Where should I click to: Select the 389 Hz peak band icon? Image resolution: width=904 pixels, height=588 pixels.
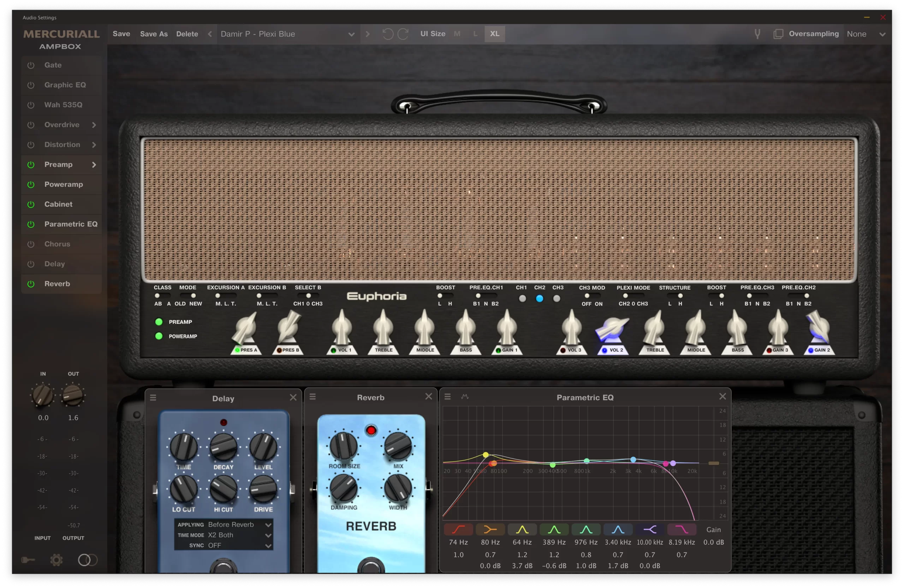[x=554, y=529]
